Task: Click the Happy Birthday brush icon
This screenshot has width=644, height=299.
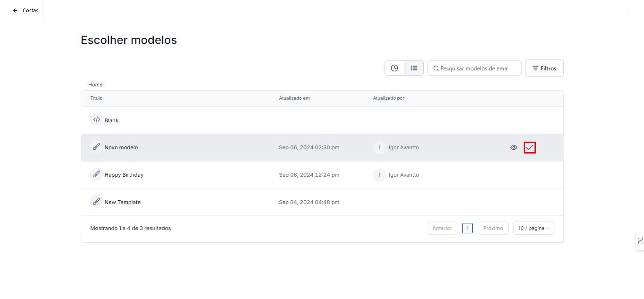Action: tap(96, 174)
